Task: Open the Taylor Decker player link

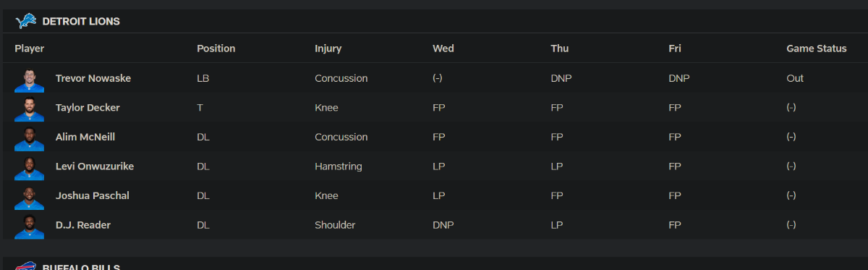Action: coord(88,107)
